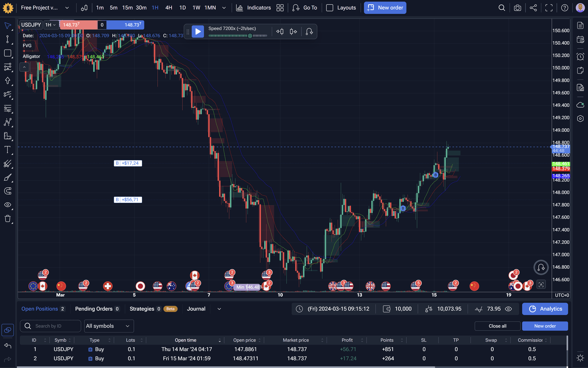Toggle the light/dark theme sun icon
This screenshot has height=368, width=588.
pos(581,358)
